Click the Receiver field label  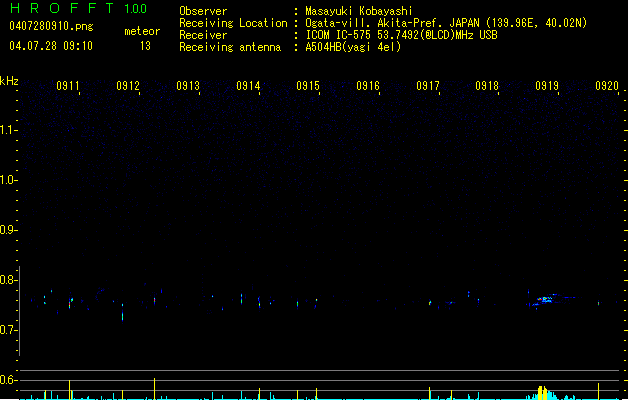point(203,35)
